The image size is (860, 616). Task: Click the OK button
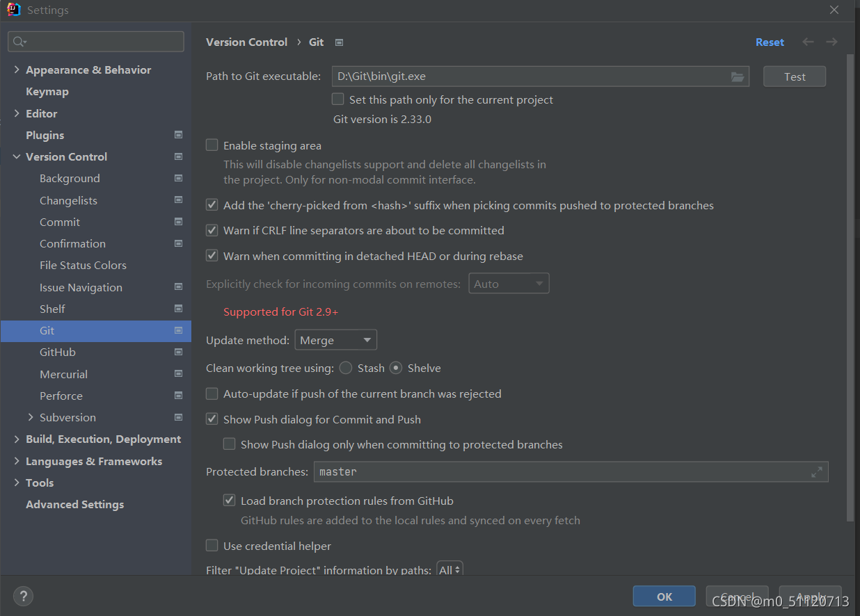(x=664, y=597)
